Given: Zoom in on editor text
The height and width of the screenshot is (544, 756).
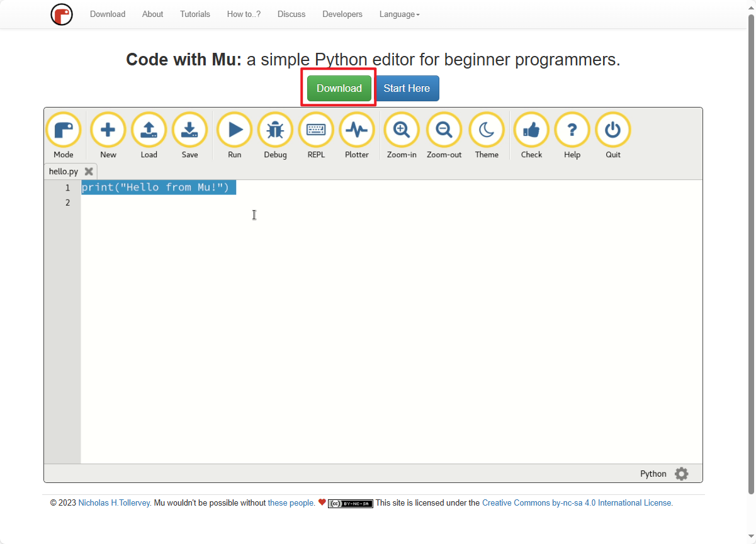Looking at the screenshot, I should click(x=402, y=130).
